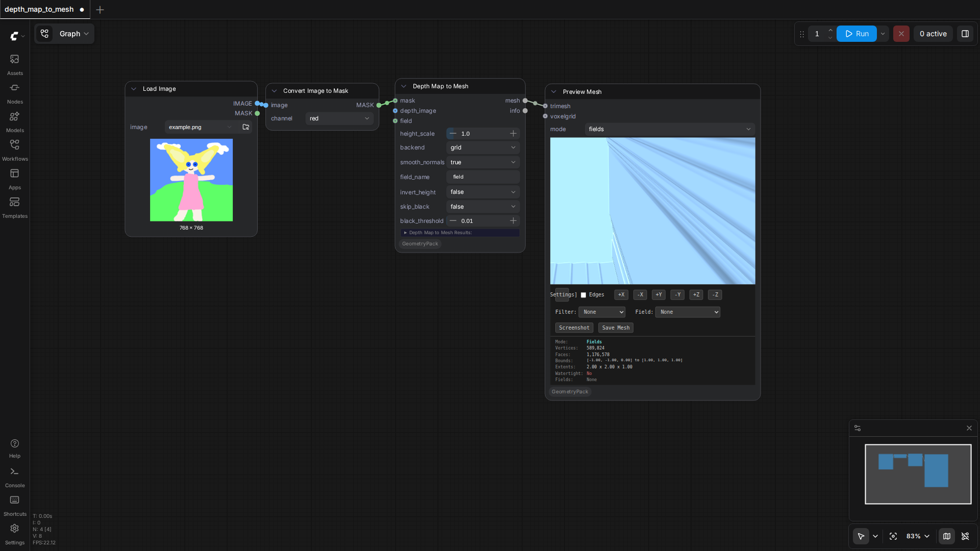This screenshot has width=980, height=551.
Task: Toggle the minimap icon in bottom toolbar
Action: pyautogui.click(x=946, y=536)
